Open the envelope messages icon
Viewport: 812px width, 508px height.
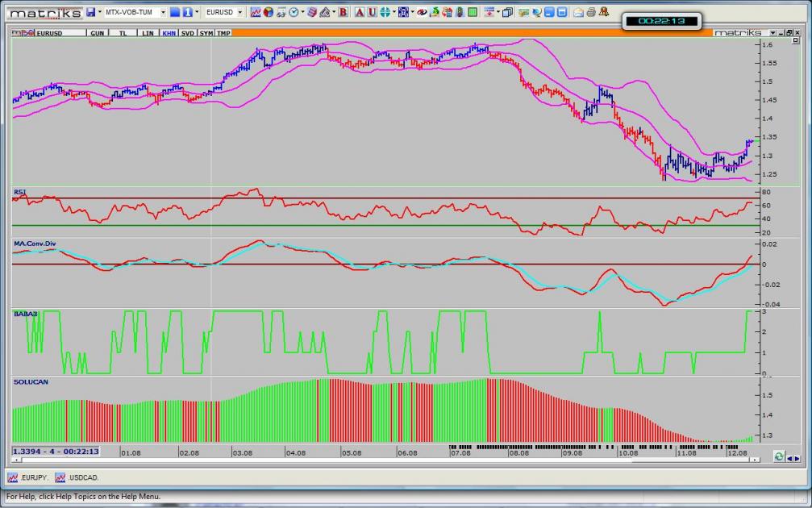pos(578,12)
